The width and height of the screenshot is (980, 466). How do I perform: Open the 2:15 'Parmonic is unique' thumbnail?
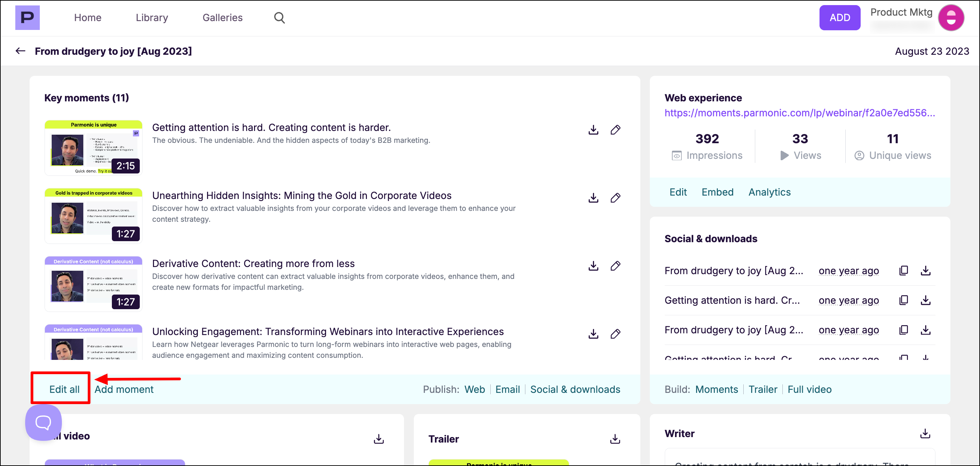(x=94, y=148)
